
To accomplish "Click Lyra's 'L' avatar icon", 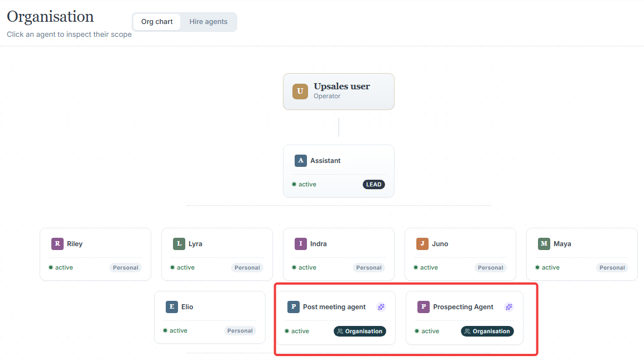I will [179, 244].
